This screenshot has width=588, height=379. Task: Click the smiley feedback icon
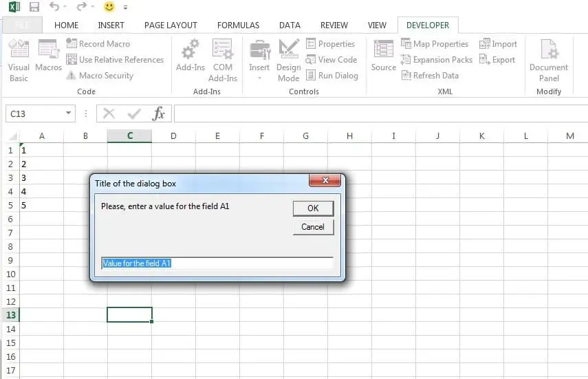[x=109, y=6]
